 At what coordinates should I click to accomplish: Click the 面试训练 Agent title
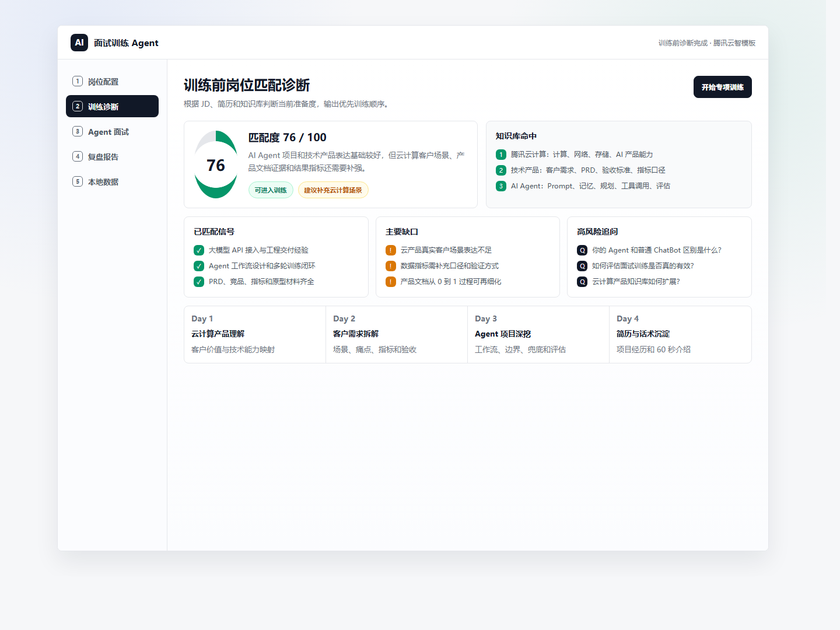pos(126,43)
